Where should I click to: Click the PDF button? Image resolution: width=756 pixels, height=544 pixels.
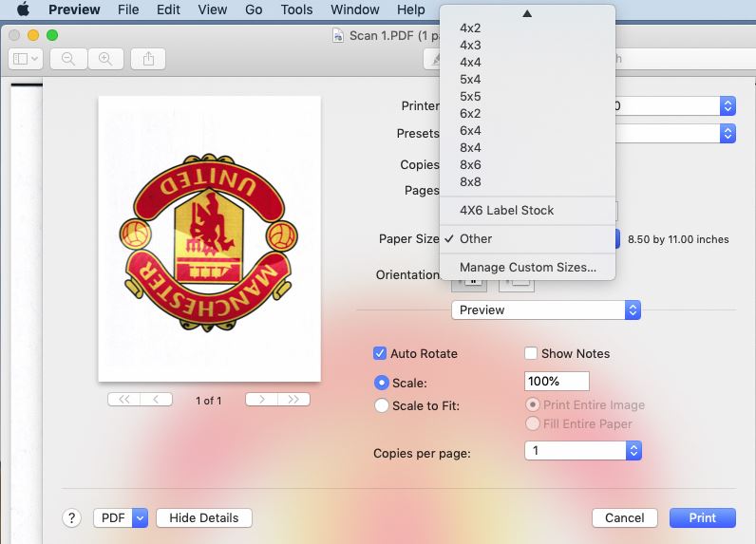click(x=113, y=518)
